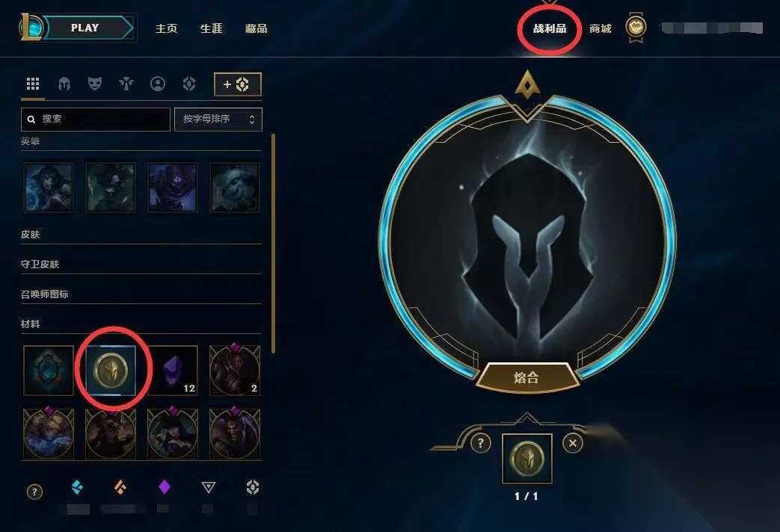
Task: Filter loot by champion helmet icon
Action: [64, 84]
